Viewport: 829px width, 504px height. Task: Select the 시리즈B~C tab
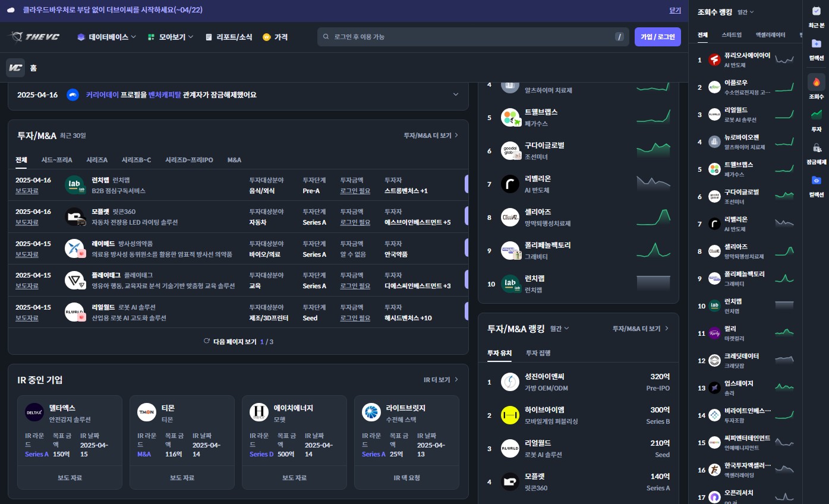point(136,160)
